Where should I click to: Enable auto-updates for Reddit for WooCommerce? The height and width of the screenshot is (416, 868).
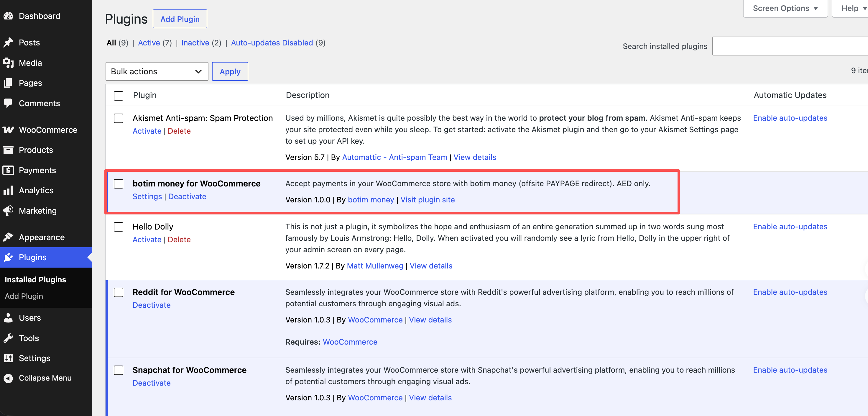pyautogui.click(x=790, y=292)
